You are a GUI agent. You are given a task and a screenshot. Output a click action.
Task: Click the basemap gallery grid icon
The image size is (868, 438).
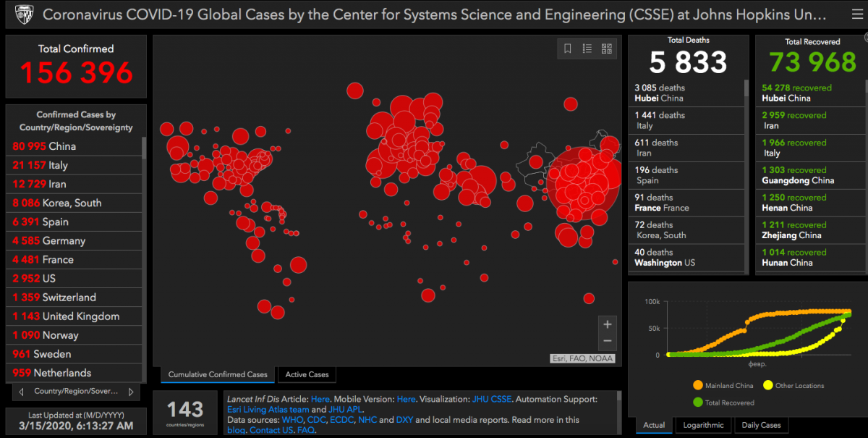point(607,49)
